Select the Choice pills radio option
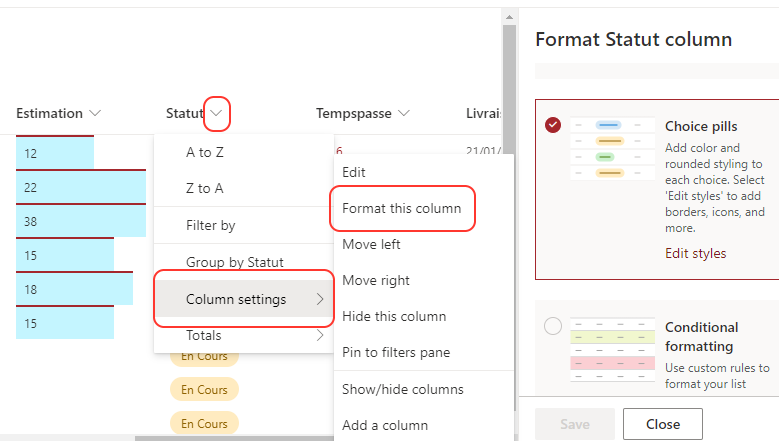This screenshot has width=779, height=441. (x=553, y=125)
